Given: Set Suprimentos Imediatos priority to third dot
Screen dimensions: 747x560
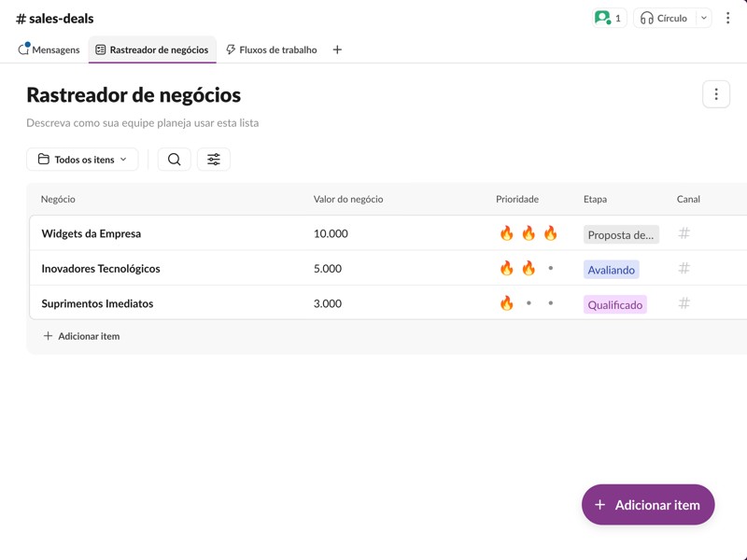Looking at the screenshot, I should pyautogui.click(x=551, y=302).
